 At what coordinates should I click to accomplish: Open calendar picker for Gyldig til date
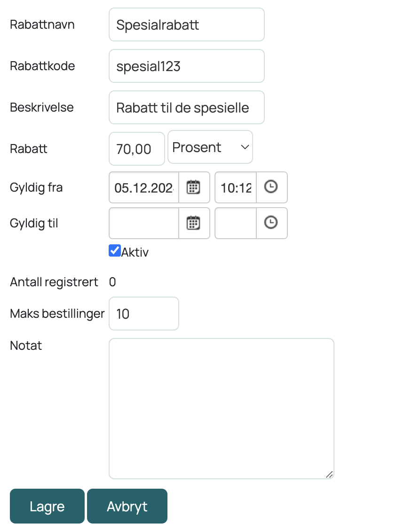click(194, 223)
